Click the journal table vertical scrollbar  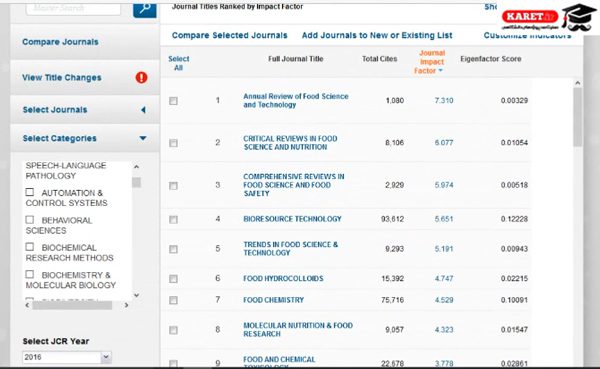(577, 117)
